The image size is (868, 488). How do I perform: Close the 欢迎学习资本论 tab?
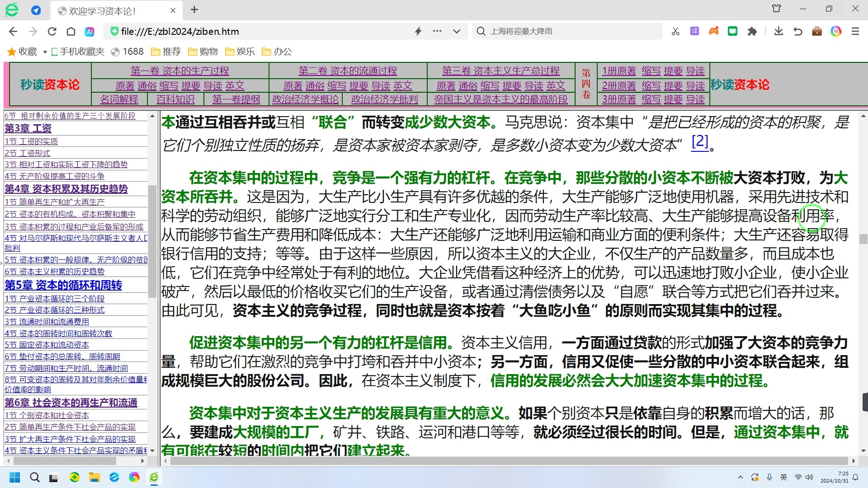click(x=173, y=10)
